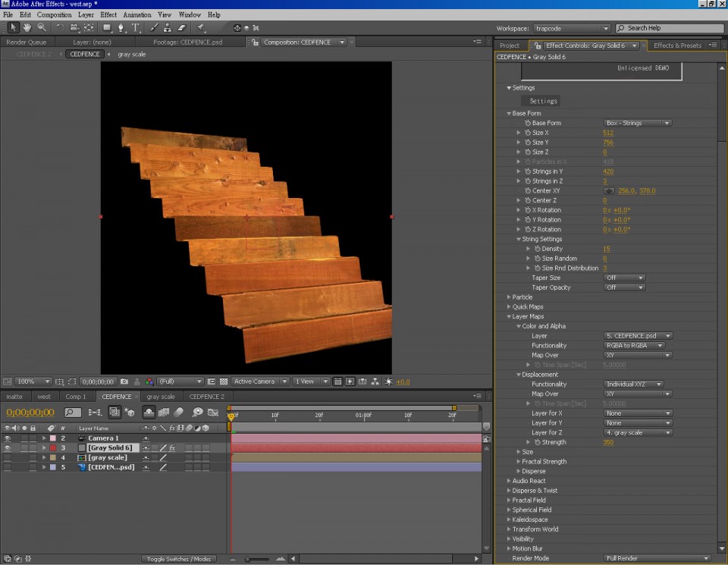Select the Zoom magnifier tool
The width and height of the screenshot is (728, 565).
41,28
